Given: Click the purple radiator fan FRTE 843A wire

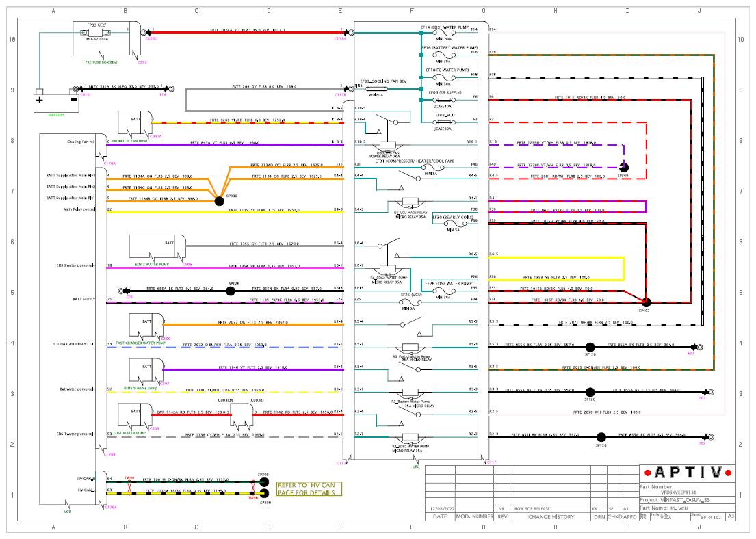Looking at the screenshot, I should [225, 144].
